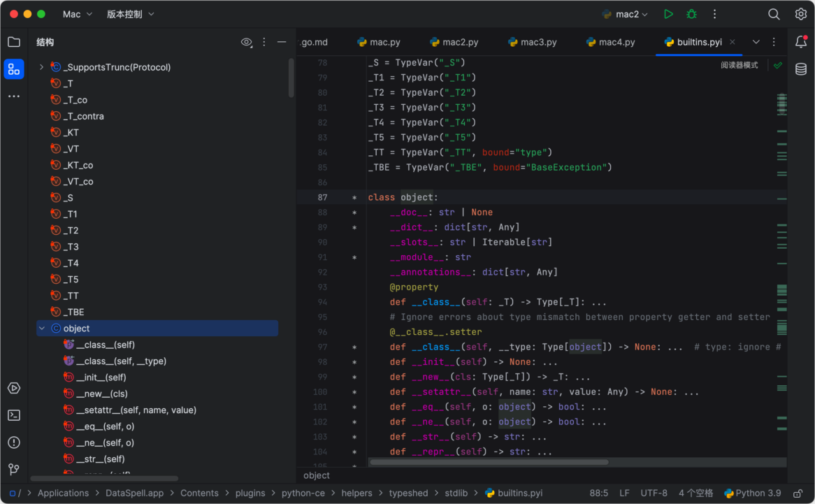Close the builtins.pyi tab
Viewport: 815px width, 504px height.
pos(733,42)
